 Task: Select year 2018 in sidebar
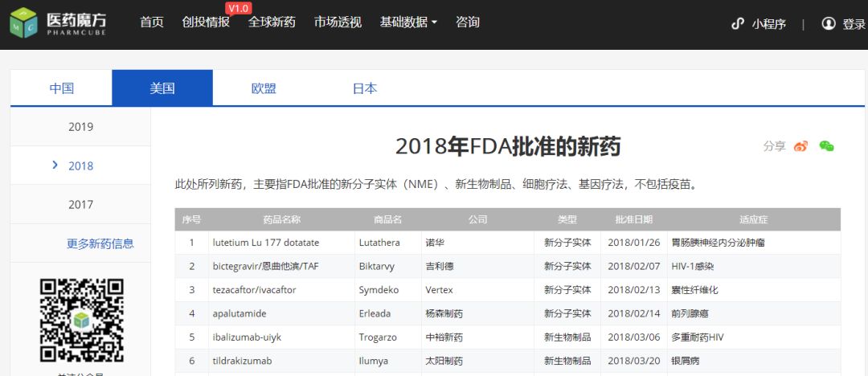point(81,166)
